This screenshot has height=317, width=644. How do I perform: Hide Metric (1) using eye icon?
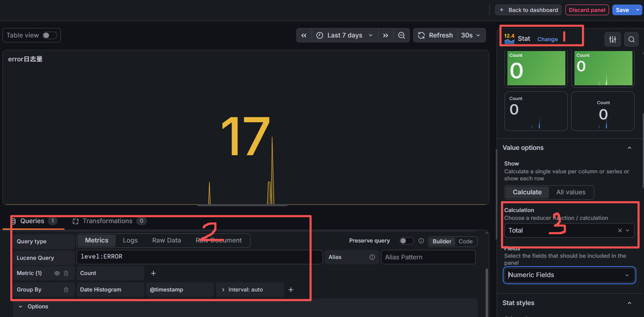click(x=57, y=273)
